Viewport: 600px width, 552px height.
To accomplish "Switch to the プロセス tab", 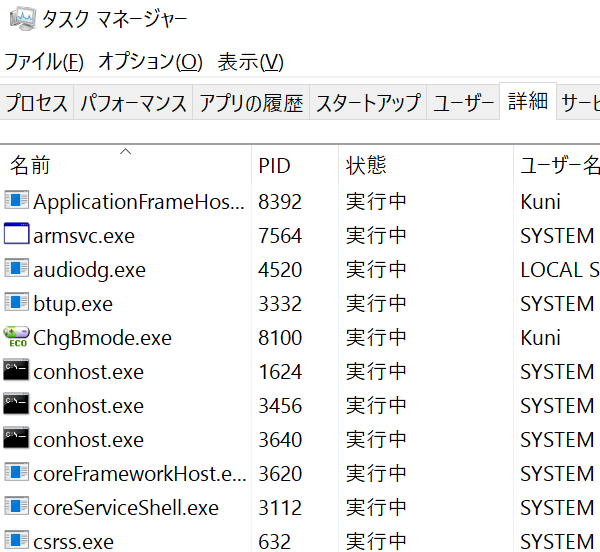I will pyautogui.click(x=36, y=103).
